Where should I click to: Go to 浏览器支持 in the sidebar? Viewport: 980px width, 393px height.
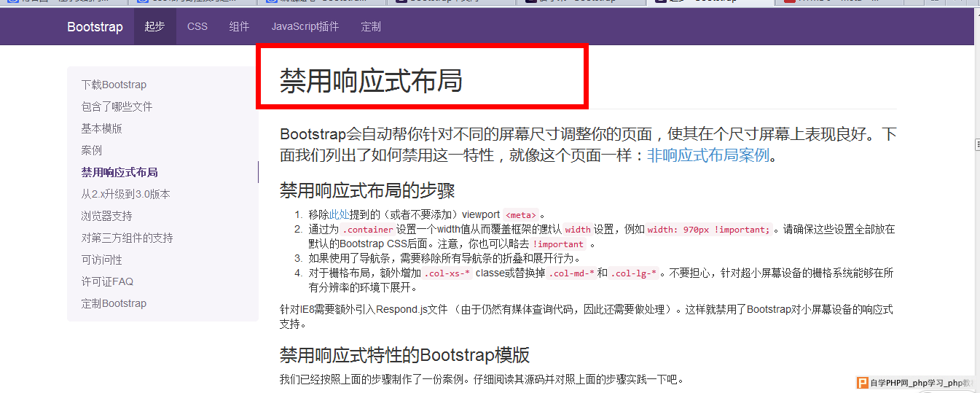[106, 216]
